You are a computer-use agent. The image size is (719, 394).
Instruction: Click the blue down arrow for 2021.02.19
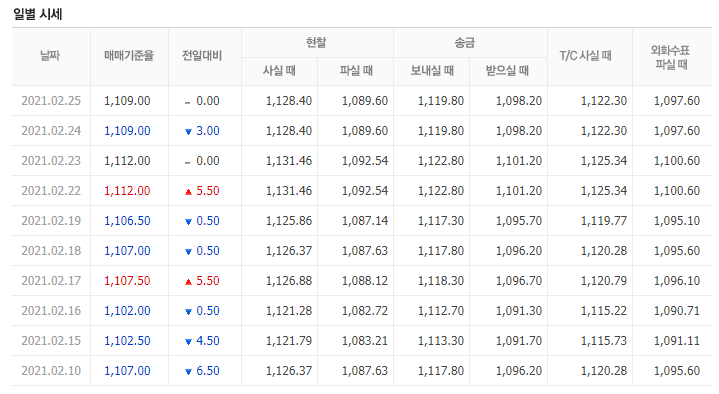pos(188,222)
